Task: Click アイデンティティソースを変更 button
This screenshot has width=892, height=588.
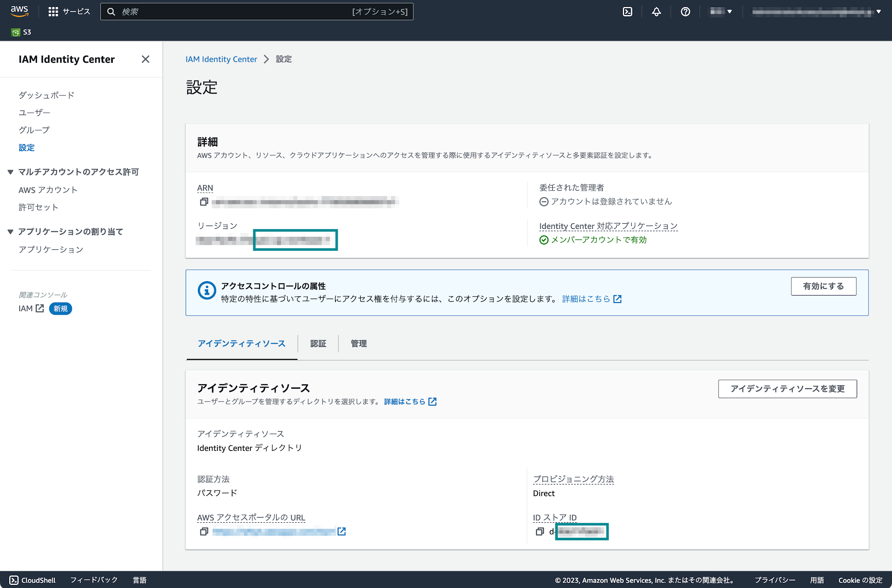Action: coord(787,389)
